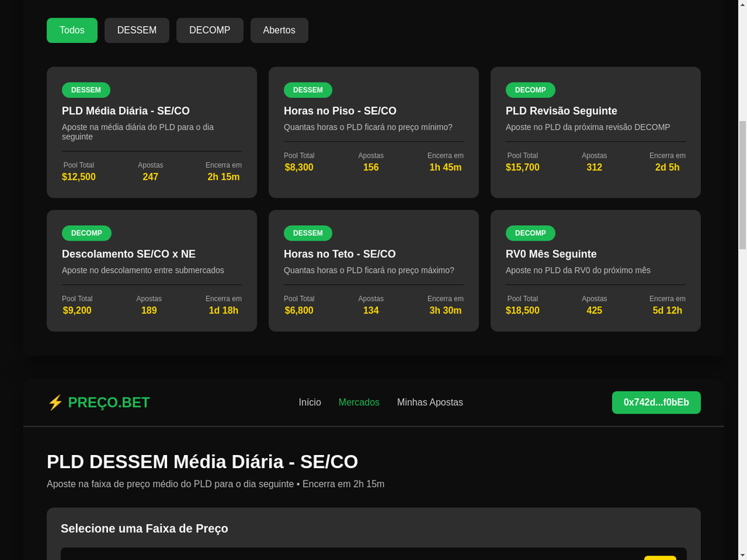The height and width of the screenshot is (560, 747).
Task: Open the Descolamento SE/CO x NE market title
Action: 128,254
